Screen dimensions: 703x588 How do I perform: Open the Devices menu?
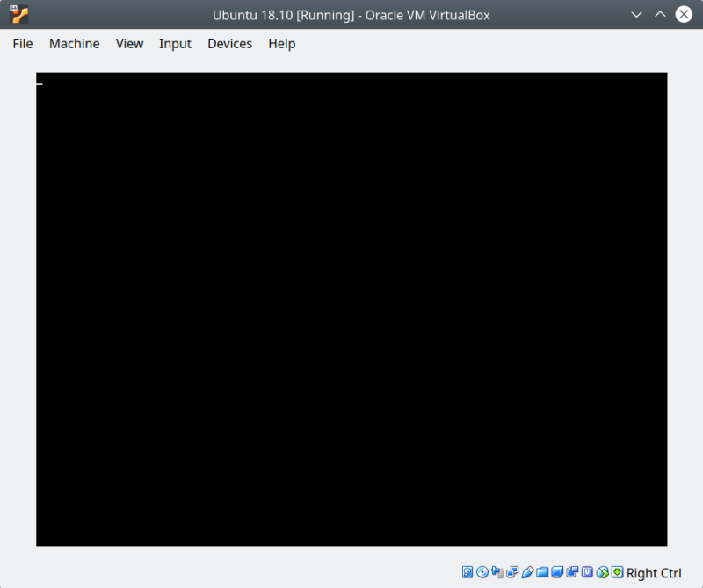point(229,43)
